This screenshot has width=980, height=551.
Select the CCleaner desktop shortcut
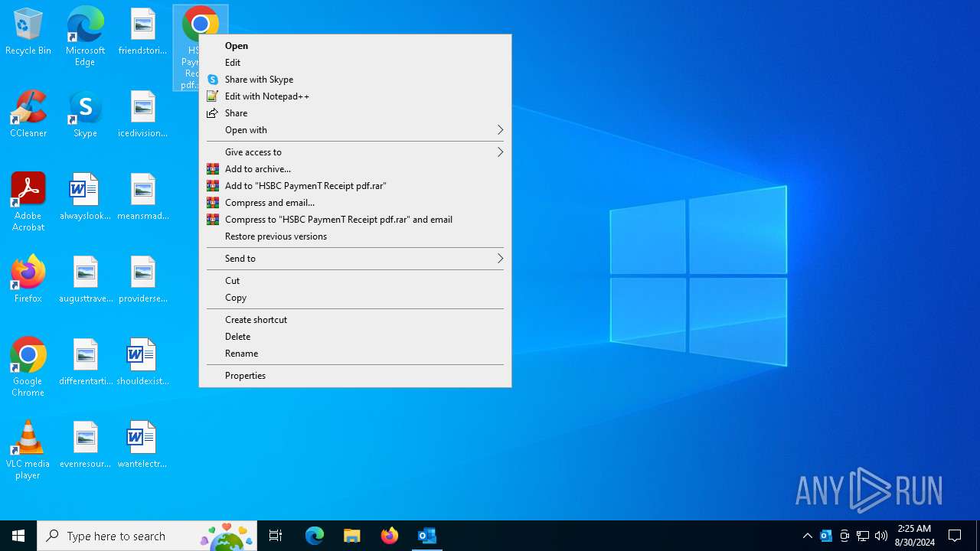pos(28,115)
